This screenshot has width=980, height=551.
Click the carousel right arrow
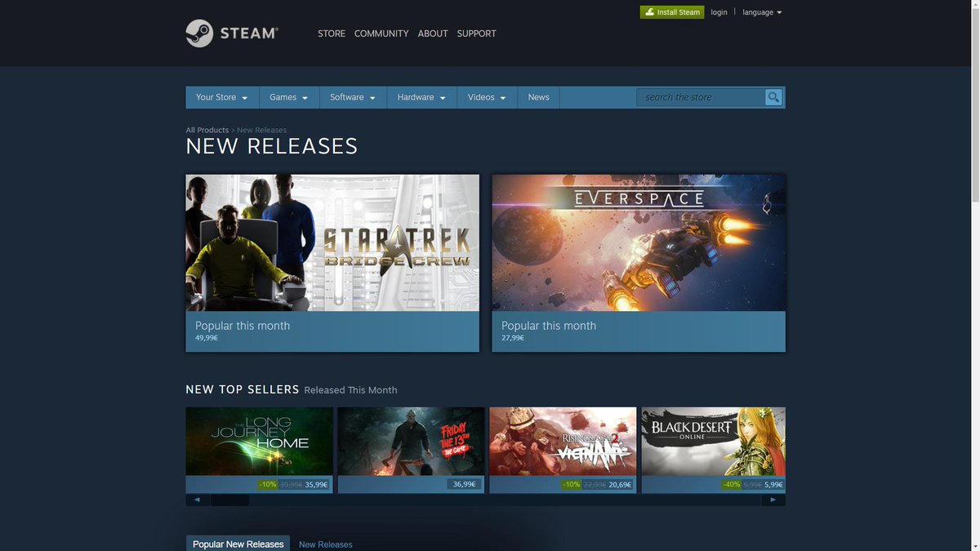point(773,500)
